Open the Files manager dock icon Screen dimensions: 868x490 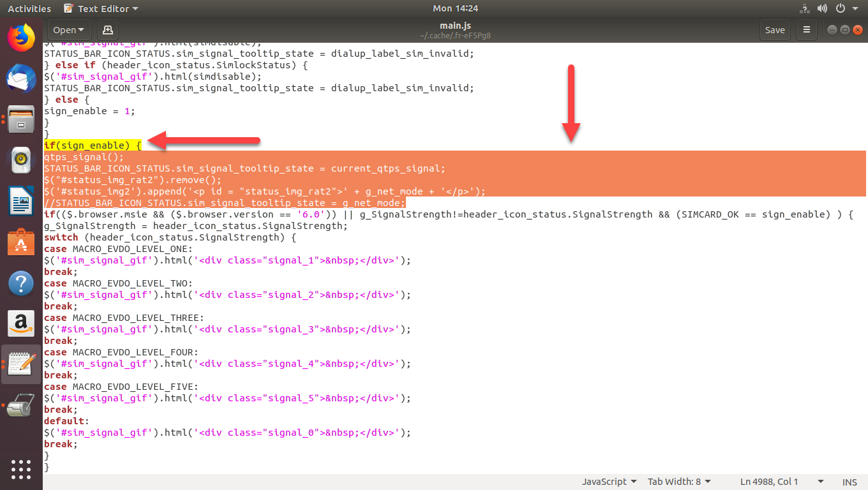[x=21, y=119]
